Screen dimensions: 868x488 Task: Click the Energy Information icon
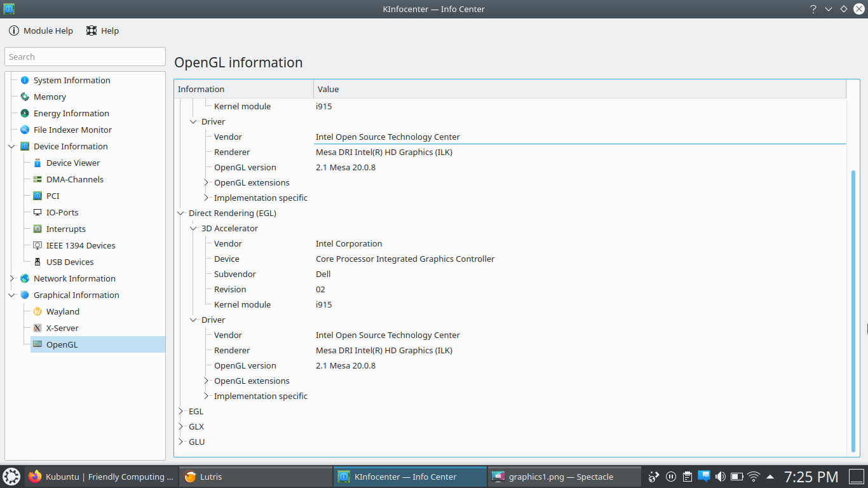(25, 113)
